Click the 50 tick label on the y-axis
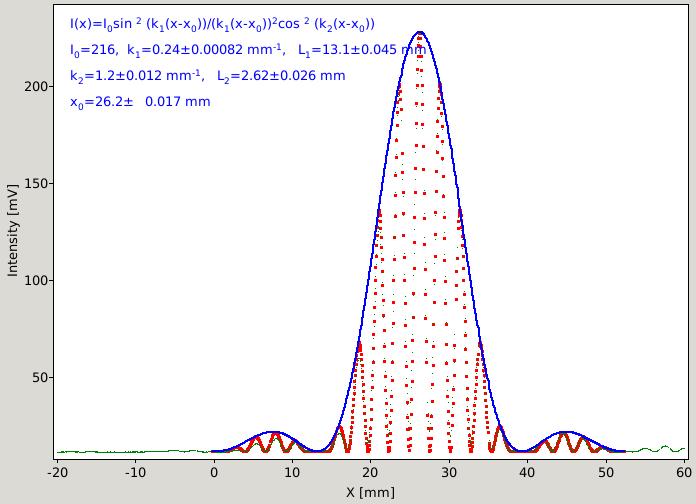 (40, 377)
